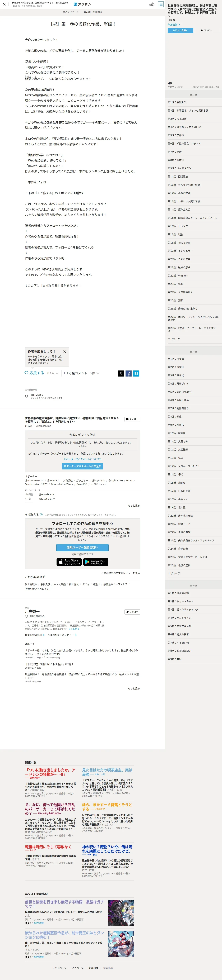
Task: Click the update schedule refresh icon
Action: pyautogui.click(x=26, y=396)
